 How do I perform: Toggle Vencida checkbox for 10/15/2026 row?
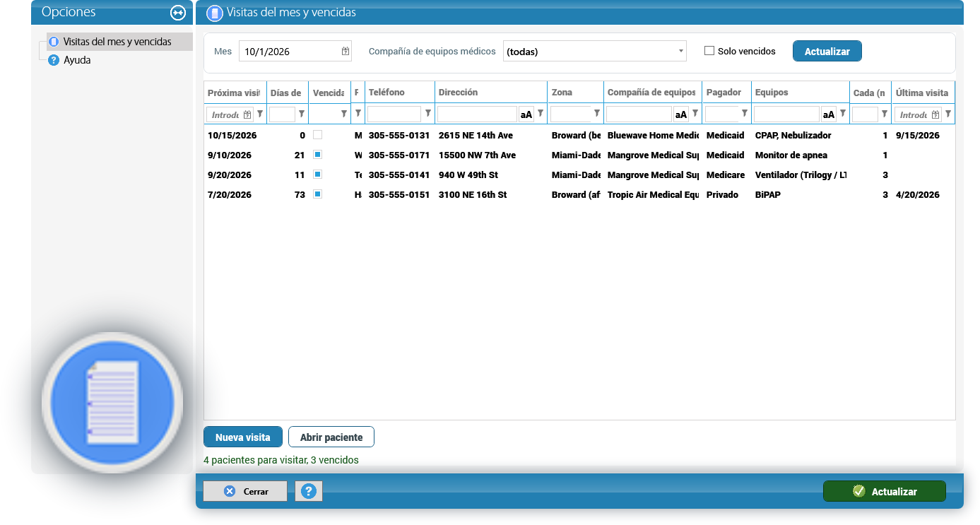click(x=317, y=135)
